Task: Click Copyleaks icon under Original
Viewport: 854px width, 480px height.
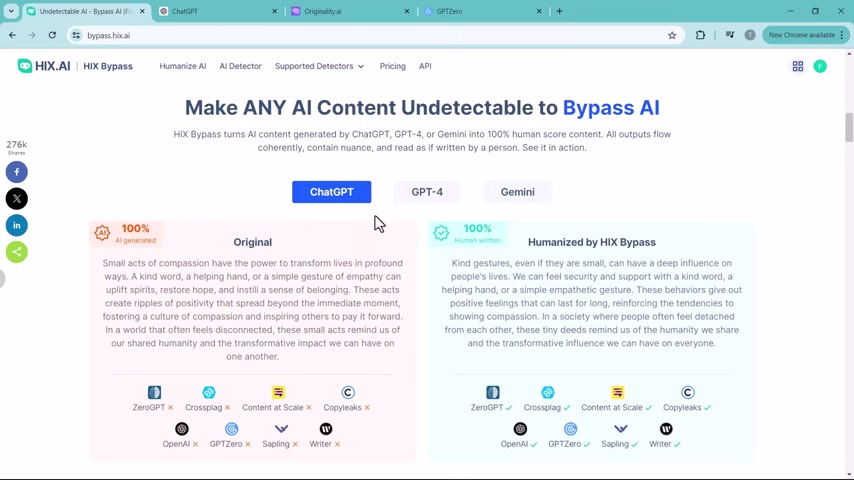Action: point(348,392)
